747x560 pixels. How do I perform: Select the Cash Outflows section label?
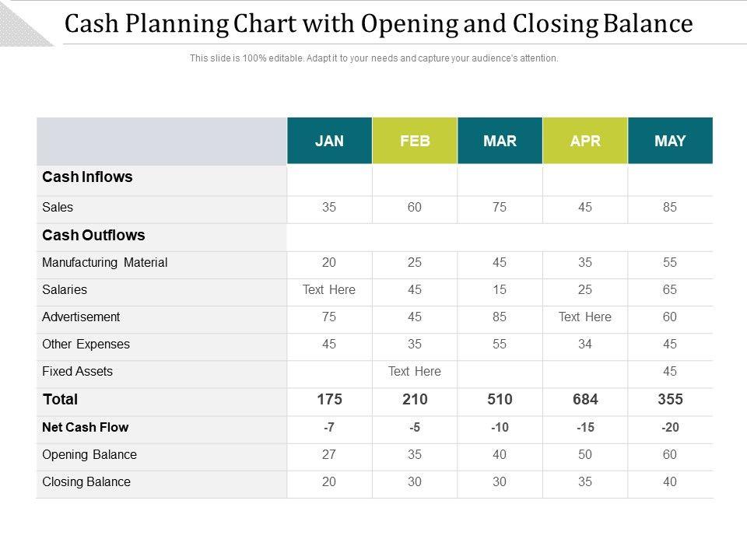pos(93,235)
